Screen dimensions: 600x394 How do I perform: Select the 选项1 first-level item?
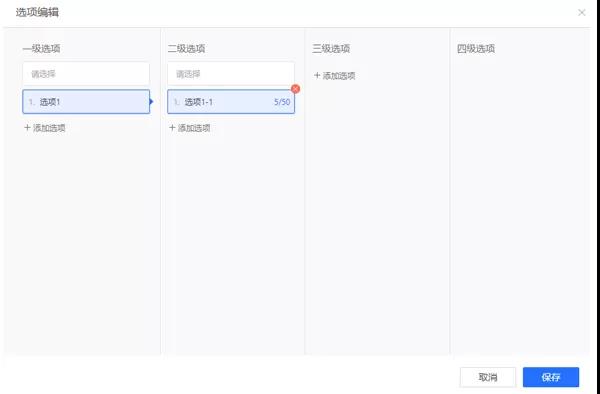click(86, 102)
